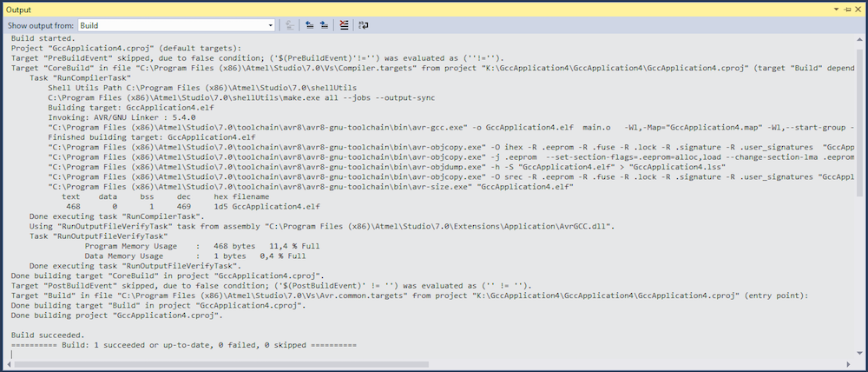Click the 'Target "PostBuildEvent" skipped' line
The height and width of the screenshot is (372, 868).
pos(271,285)
